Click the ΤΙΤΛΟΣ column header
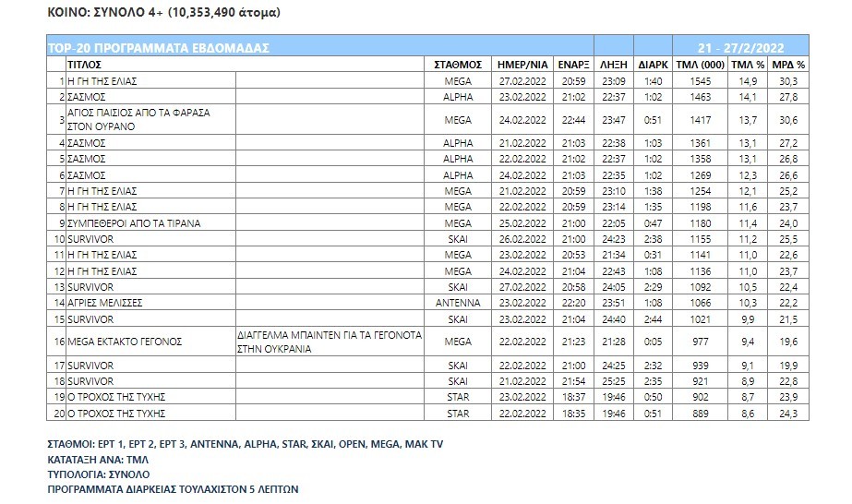 point(84,65)
